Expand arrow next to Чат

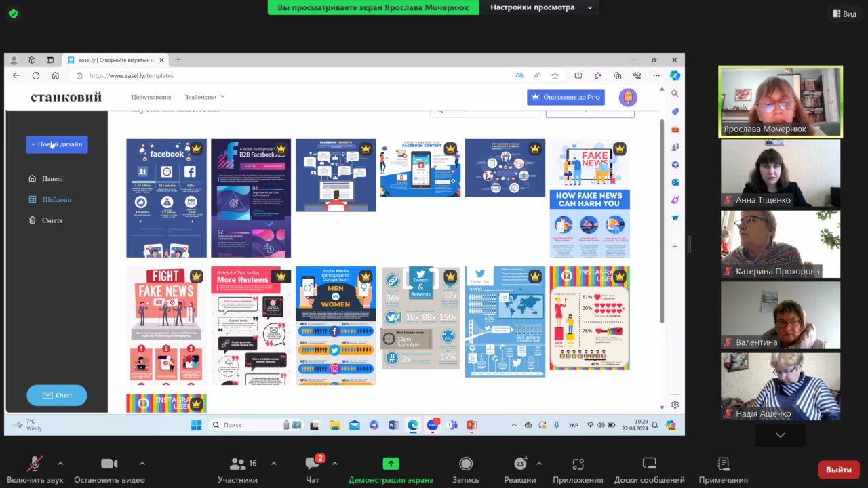[334, 464]
